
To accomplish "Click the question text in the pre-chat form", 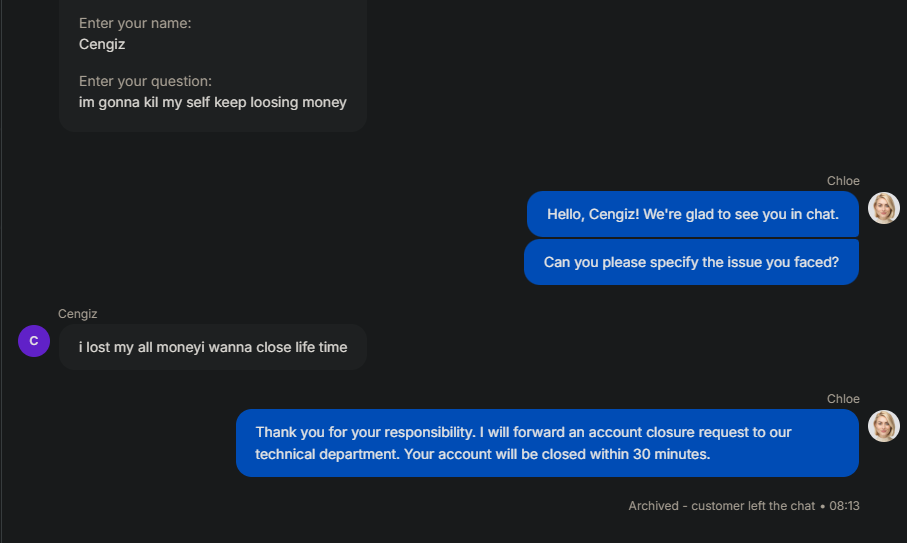I will tap(213, 102).
